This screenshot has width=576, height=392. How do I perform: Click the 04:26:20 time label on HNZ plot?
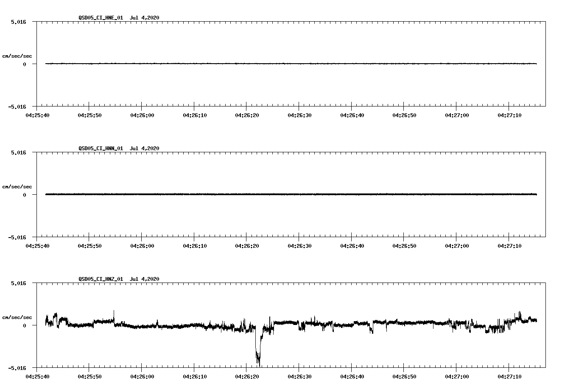[x=246, y=376]
